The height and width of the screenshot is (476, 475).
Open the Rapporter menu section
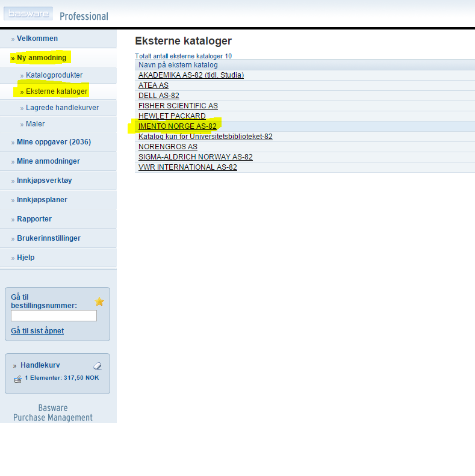tap(34, 219)
